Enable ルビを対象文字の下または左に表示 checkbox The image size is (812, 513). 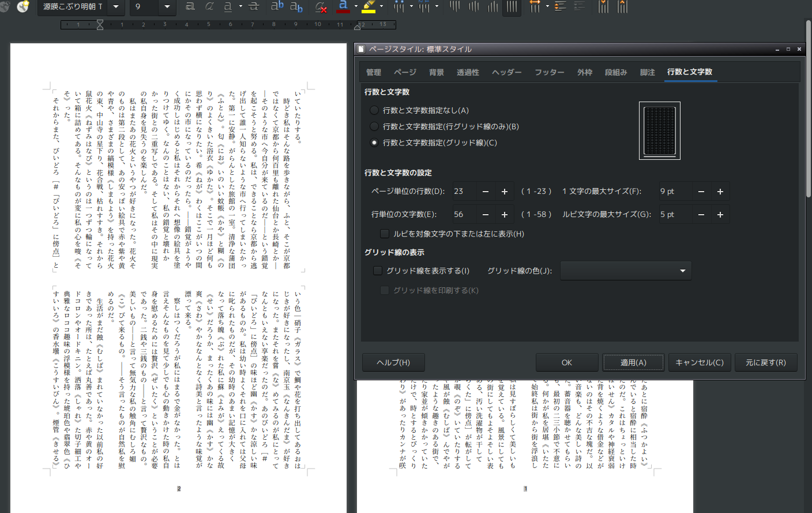point(385,234)
